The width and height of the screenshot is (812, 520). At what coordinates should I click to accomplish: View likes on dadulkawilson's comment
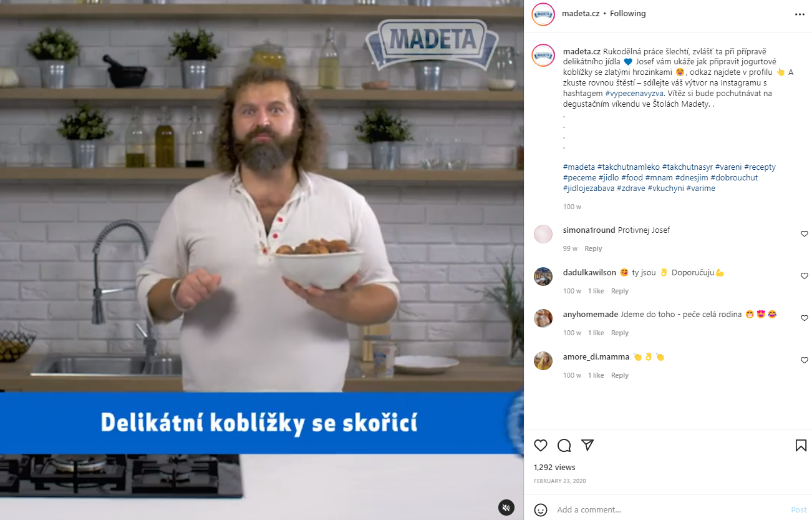pos(596,291)
